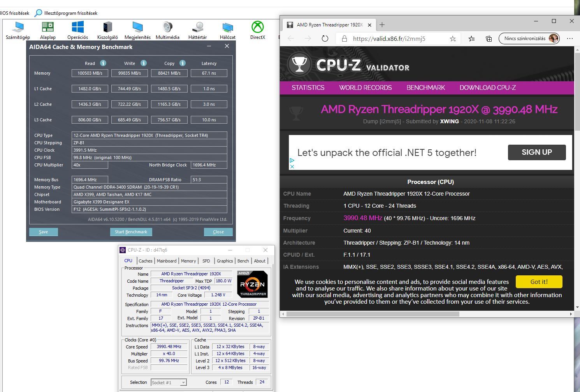Open the Nincs szinkronizálás profile button
The height and width of the screenshot is (392, 580).
tap(529, 38)
